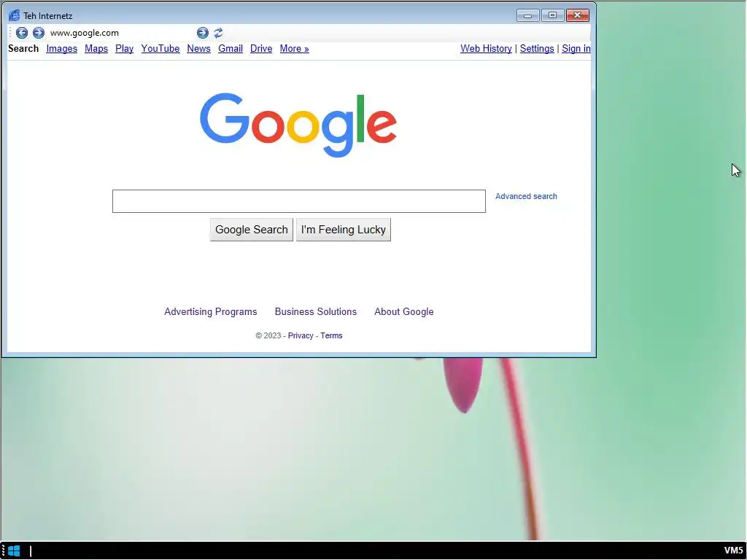The width and height of the screenshot is (747, 560).
Task: Open the About Google link
Action: pyautogui.click(x=404, y=311)
